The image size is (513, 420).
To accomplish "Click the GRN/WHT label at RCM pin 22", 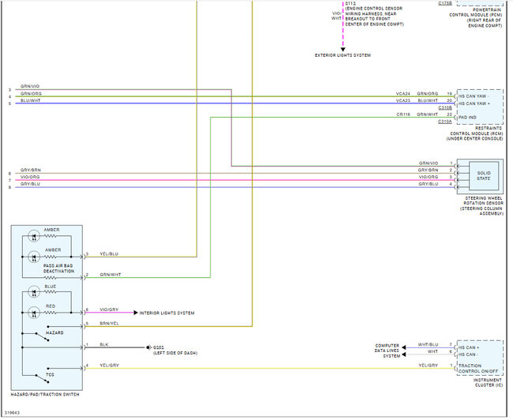I will [427, 114].
